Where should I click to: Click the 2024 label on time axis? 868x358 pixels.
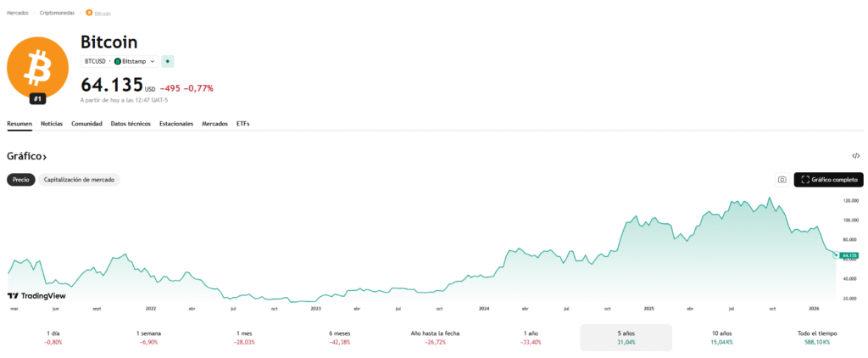[484, 308]
